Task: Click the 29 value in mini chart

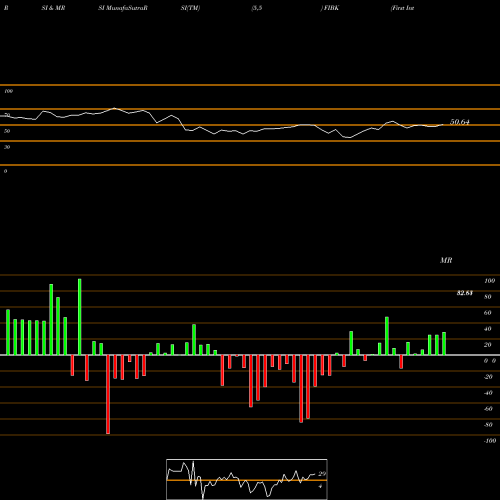Action: [x=322, y=474]
